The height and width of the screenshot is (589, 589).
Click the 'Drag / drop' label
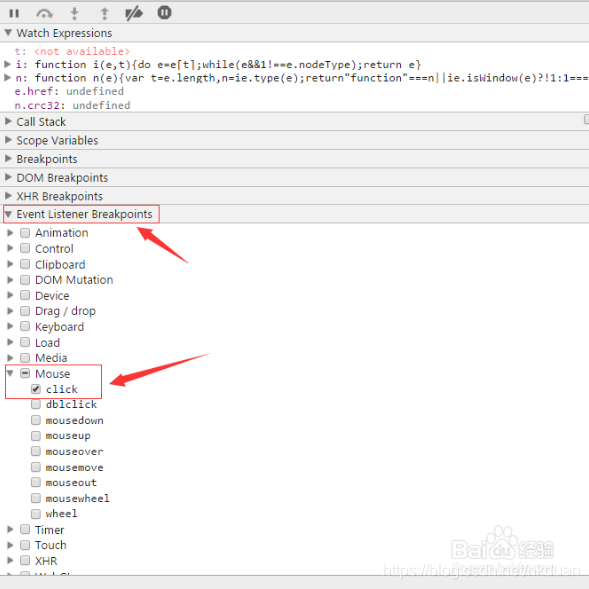point(65,311)
